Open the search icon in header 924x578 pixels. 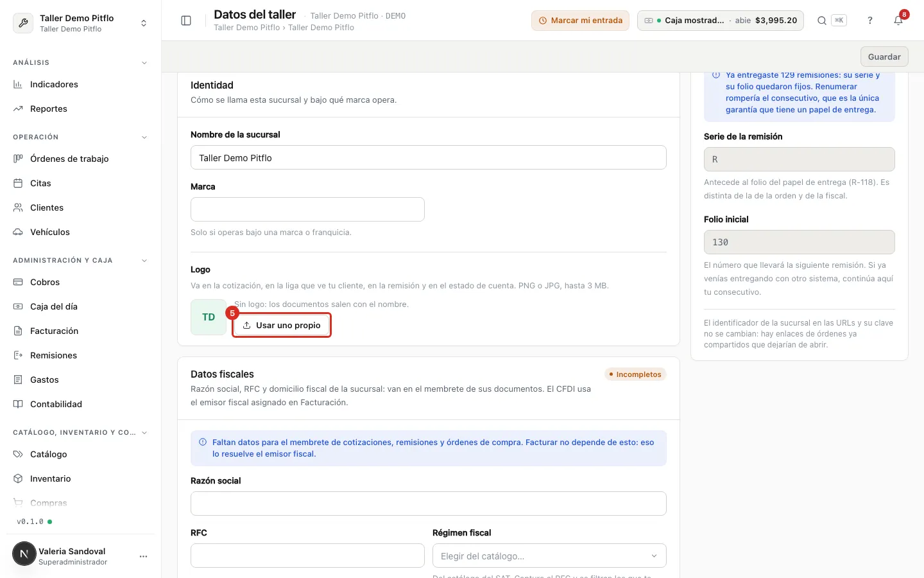821,21
